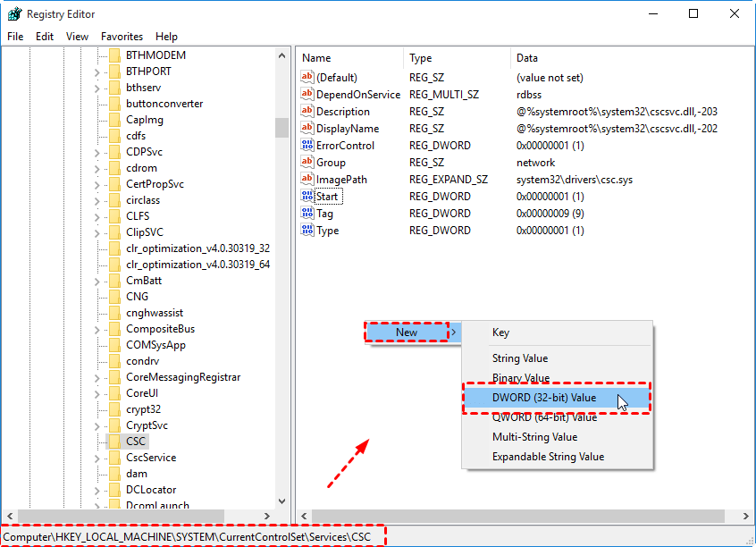Open the View menu
Screen dimensions: 756x547
coord(77,36)
